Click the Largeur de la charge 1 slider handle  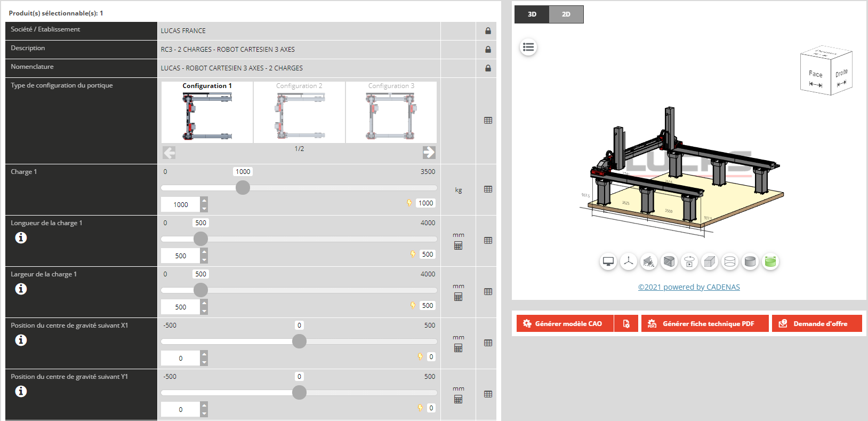(x=200, y=290)
